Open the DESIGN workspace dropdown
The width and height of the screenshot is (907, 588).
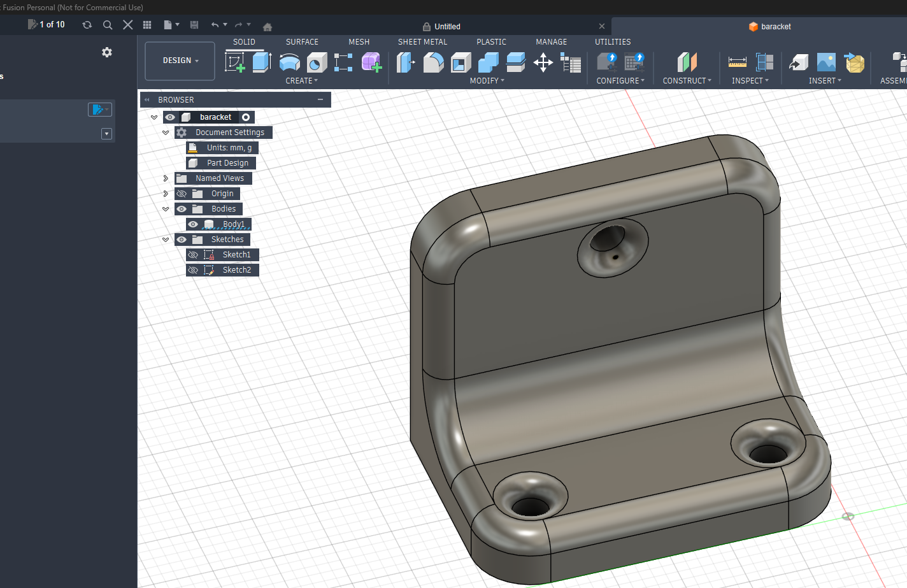click(180, 61)
